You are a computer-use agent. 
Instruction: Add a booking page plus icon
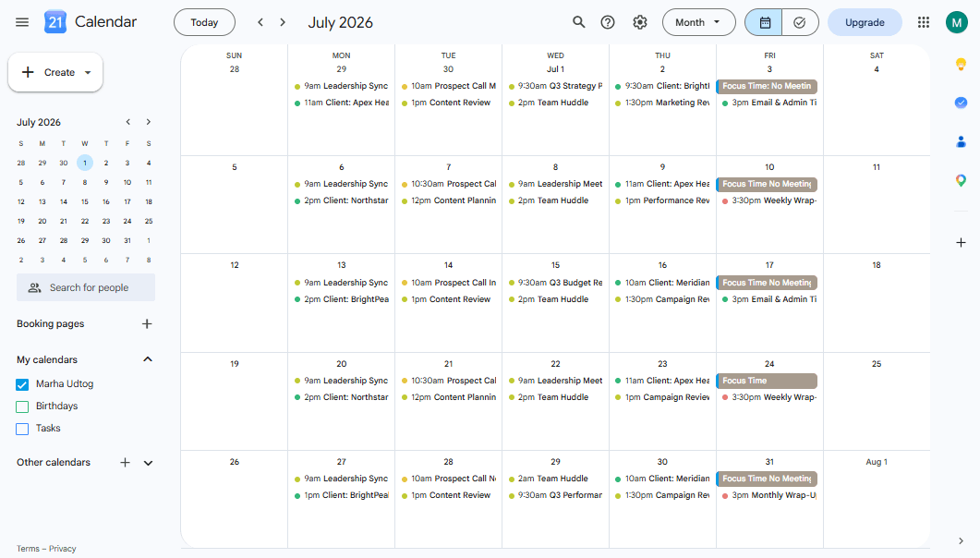(147, 323)
